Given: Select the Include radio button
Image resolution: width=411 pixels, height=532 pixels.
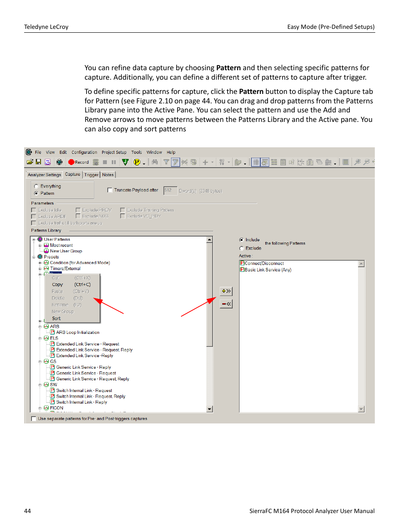Looking at the screenshot, I should 241,240.
